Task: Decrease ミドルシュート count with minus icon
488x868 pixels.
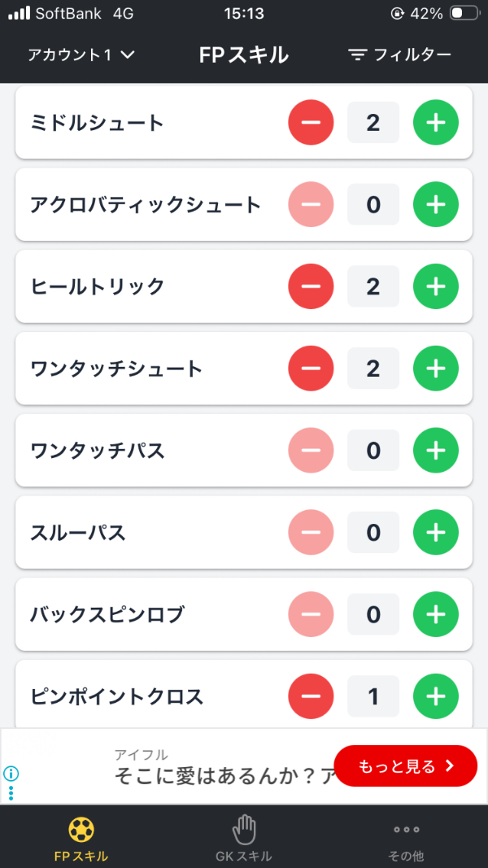Action: point(311,123)
